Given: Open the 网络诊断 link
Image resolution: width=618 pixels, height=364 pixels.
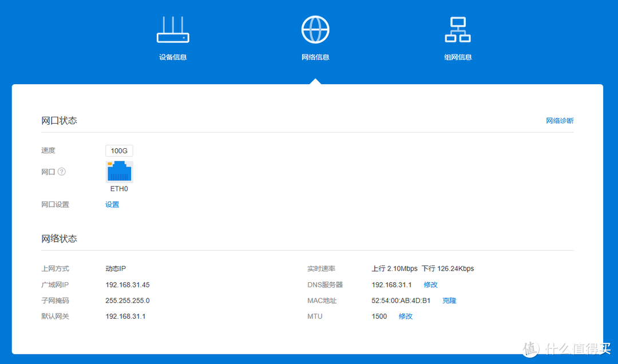Looking at the screenshot, I should (559, 121).
